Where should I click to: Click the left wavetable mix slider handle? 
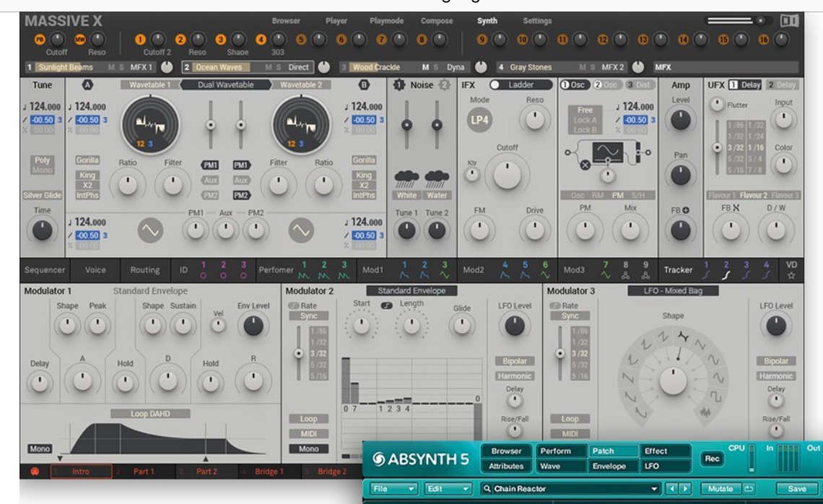click(x=211, y=125)
